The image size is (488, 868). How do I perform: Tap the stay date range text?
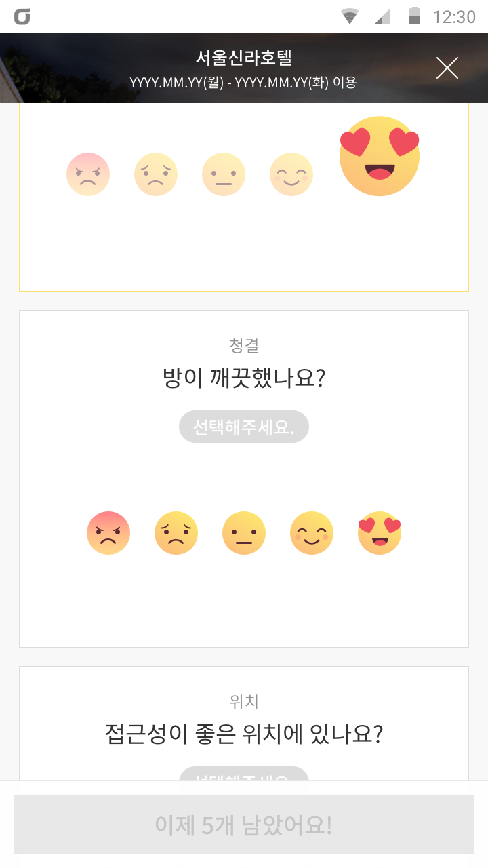(243, 83)
